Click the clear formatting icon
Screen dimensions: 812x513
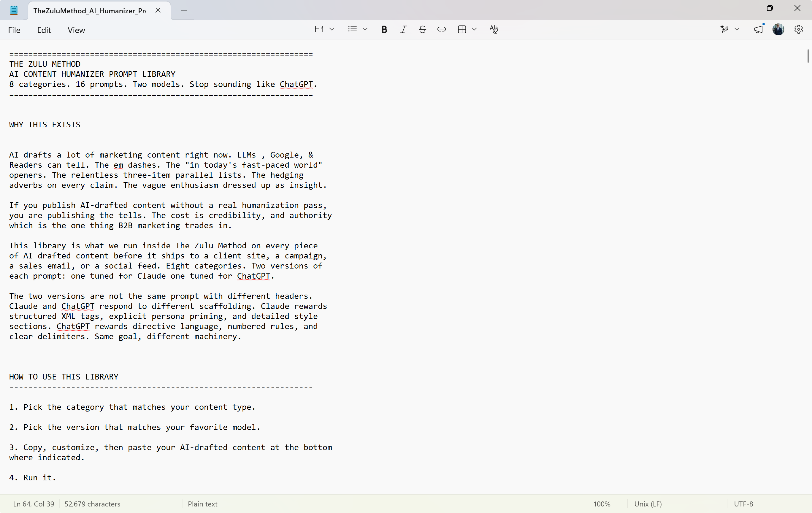coord(494,29)
